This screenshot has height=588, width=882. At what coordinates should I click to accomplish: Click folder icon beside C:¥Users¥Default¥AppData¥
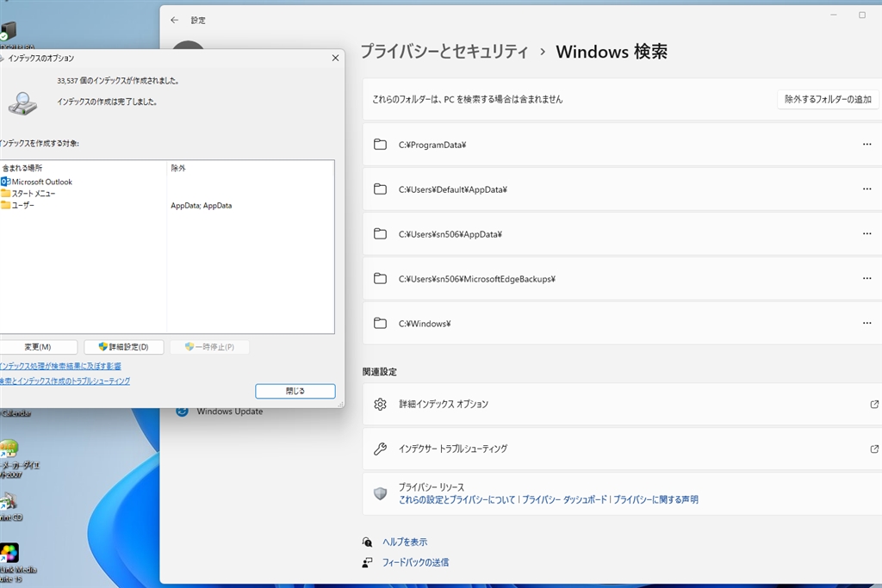380,189
